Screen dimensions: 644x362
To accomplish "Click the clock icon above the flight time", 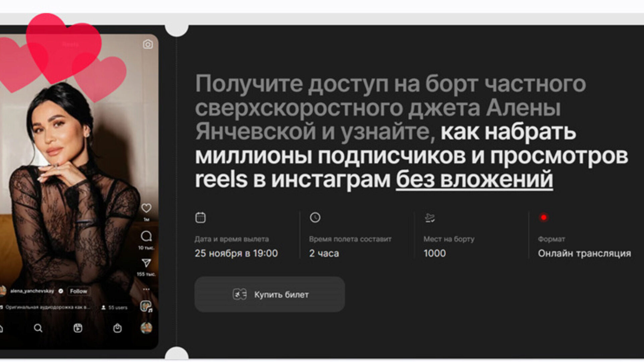I will coord(315,218).
